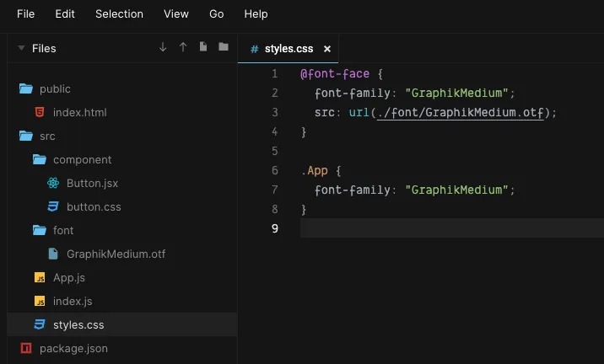
Task: Click the download arrow icon in Files header
Action: tap(163, 47)
